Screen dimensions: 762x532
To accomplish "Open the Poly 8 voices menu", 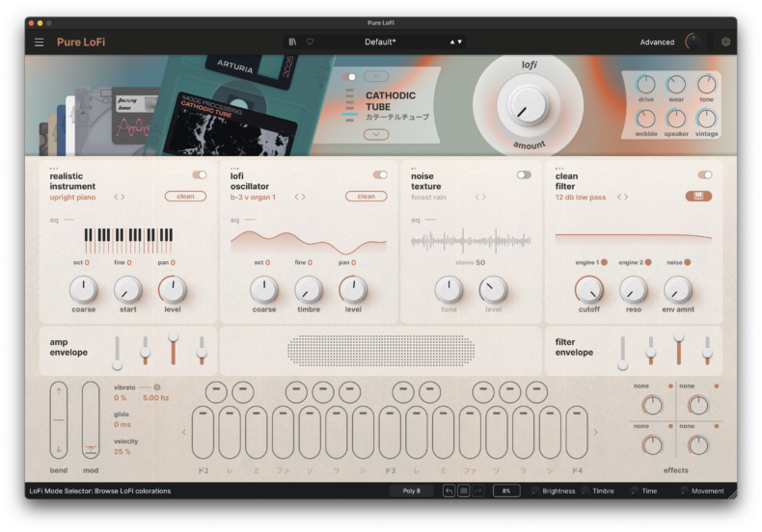I will (411, 492).
